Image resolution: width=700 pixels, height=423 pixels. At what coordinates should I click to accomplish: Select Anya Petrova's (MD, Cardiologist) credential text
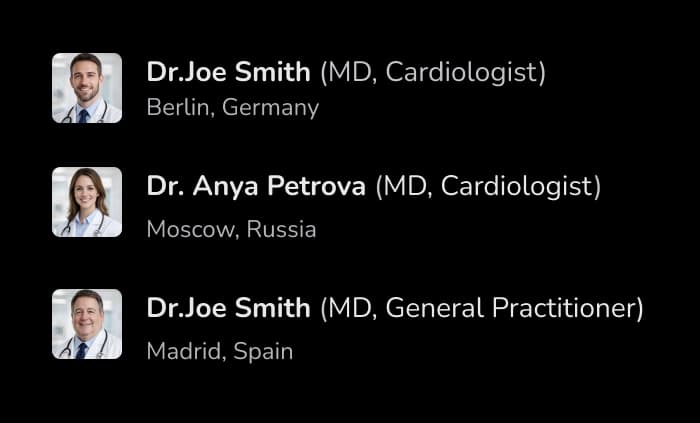point(488,187)
